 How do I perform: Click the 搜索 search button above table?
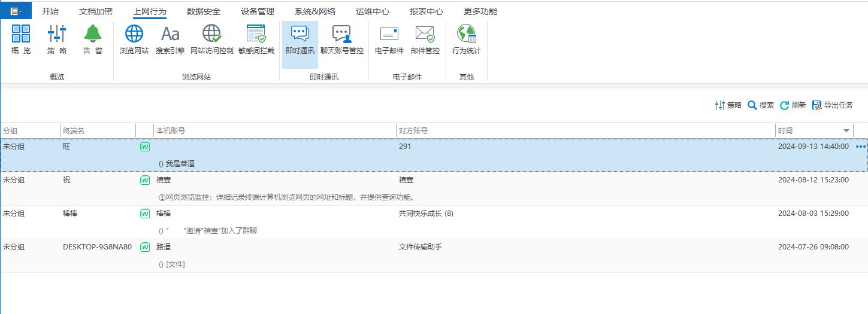pos(761,105)
